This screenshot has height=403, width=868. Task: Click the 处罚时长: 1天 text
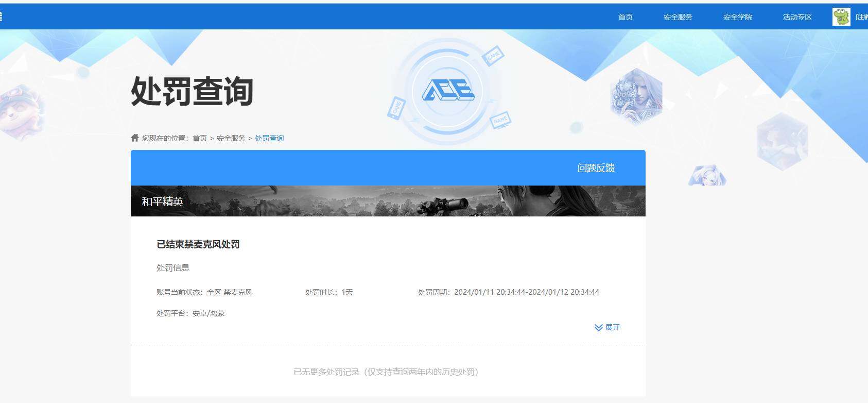click(329, 292)
